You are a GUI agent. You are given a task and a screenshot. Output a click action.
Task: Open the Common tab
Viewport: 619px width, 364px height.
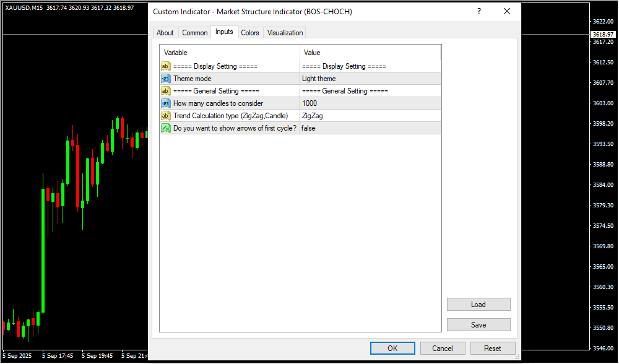click(x=195, y=33)
